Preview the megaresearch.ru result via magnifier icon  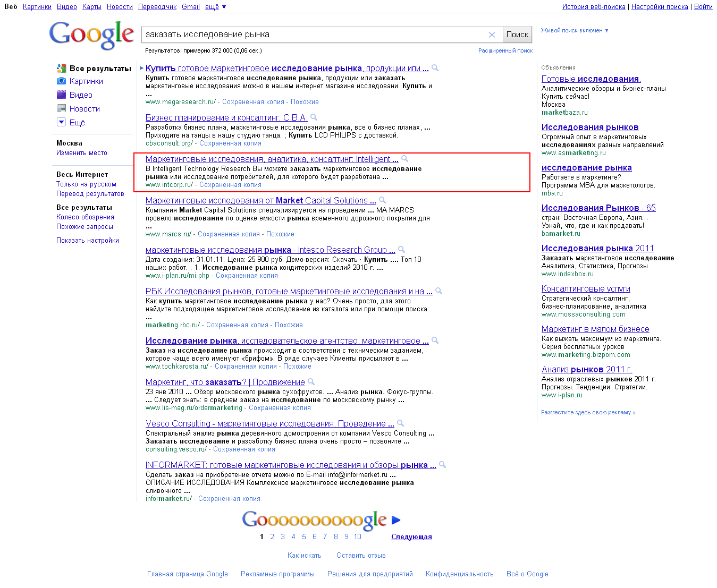435,68
